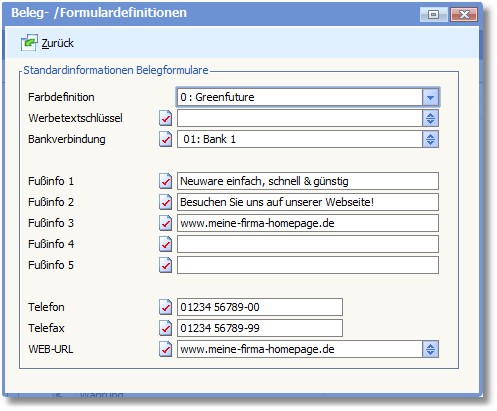Click the document icon for Fußinfo 4
The image size is (497, 411).
coord(165,244)
